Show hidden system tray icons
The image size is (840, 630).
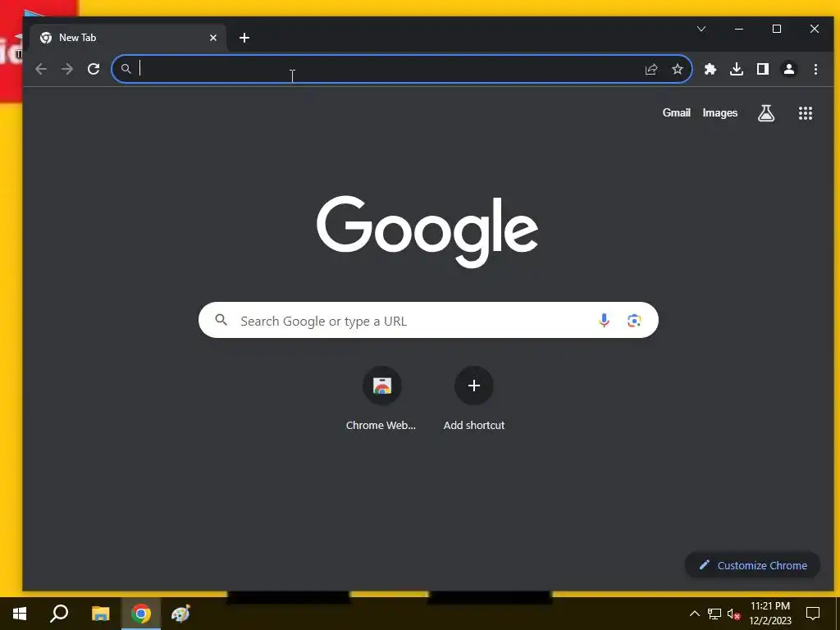(694, 614)
